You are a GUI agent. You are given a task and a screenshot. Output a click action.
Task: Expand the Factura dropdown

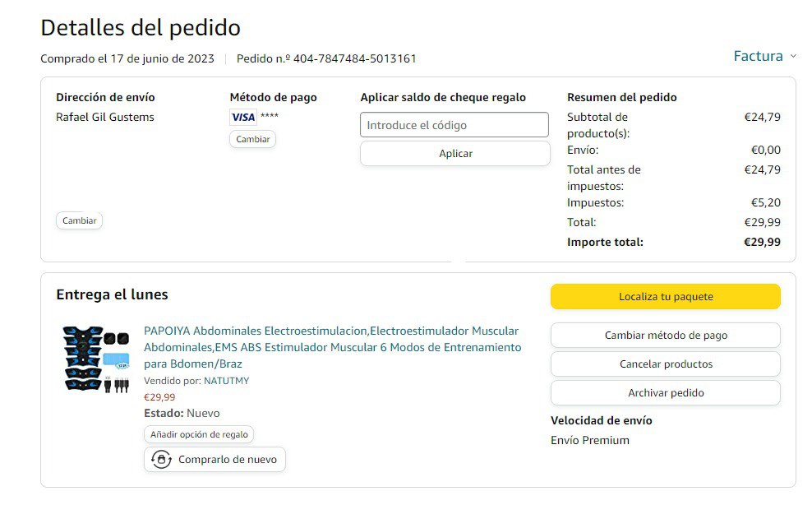click(x=758, y=56)
